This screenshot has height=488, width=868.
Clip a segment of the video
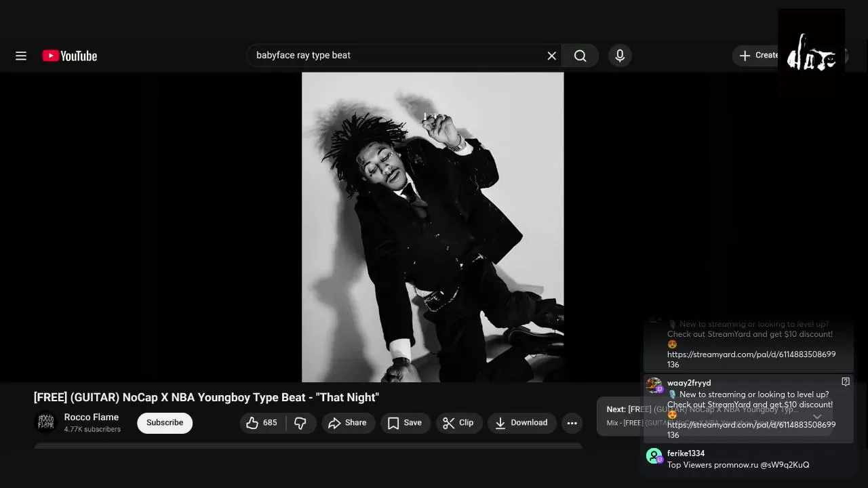pyautogui.click(x=458, y=423)
